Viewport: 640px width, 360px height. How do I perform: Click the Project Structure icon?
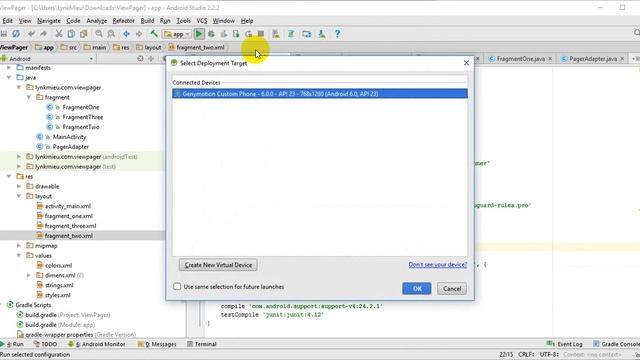[307, 34]
